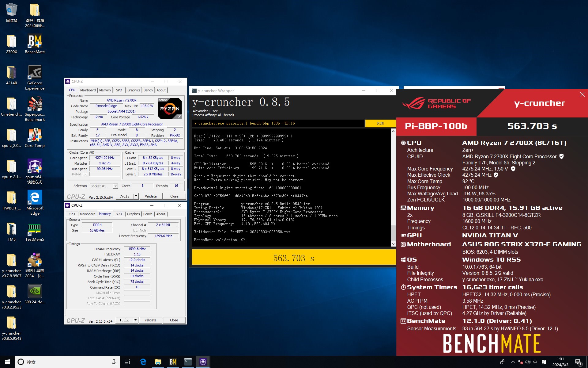Open the Cinebench desktop folder
The height and width of the screenshot is (368, 588).
pyautogui.click(x=12, y=106)
